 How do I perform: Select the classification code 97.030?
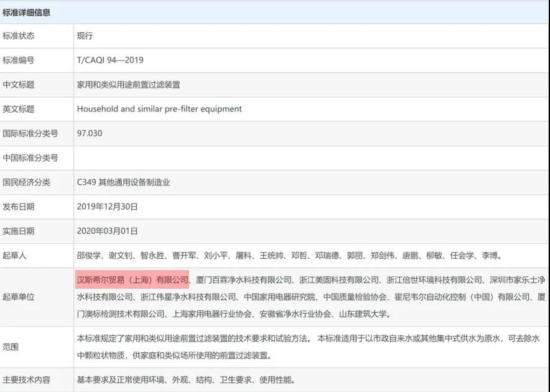(x=90, y=133)
